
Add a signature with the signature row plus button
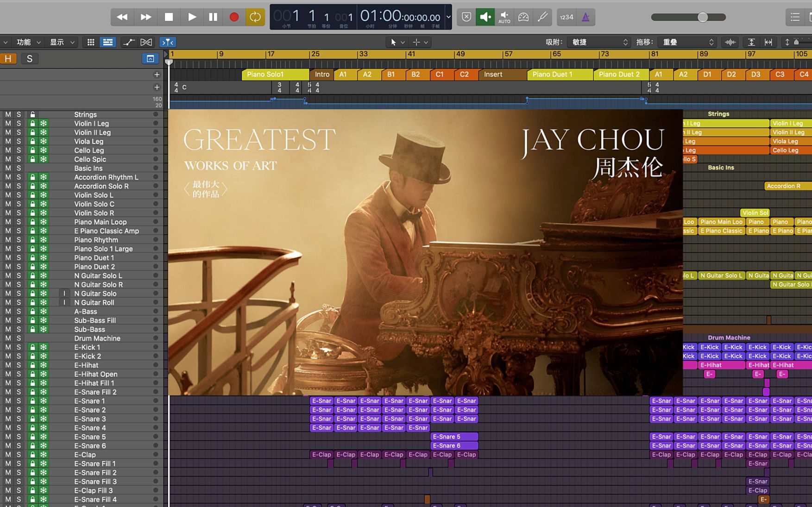pos(157,87)
